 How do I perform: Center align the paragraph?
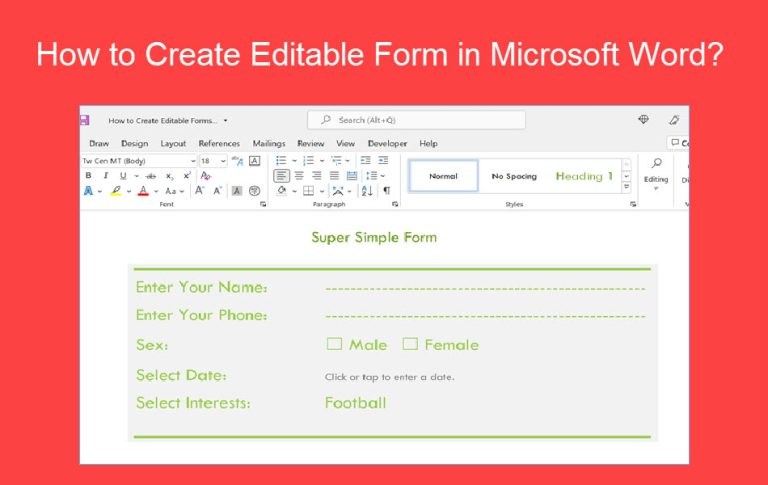point(299,175)
